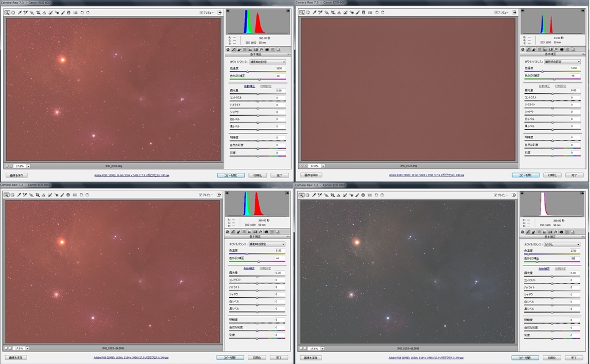
Task: Zoom out with minus button in IMG_0103.dng window
Action: (x=6, y=166)
